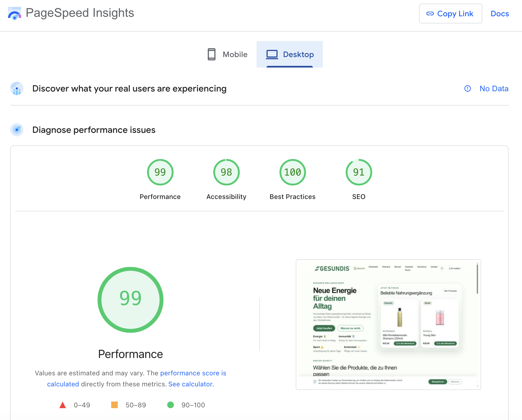The height and width of the screenshot is (420, 522).
Task: Click the 'Diagnose performance issues' heading
Action: coord(94,130)
